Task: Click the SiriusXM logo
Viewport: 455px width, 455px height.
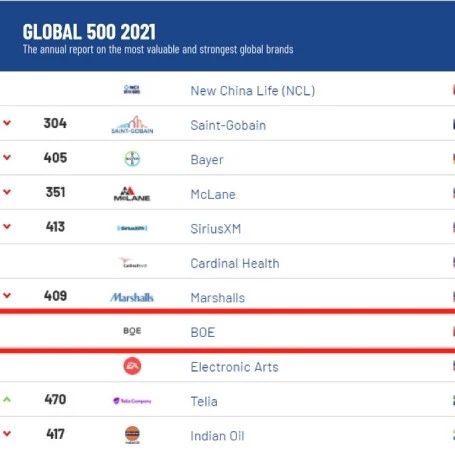Action: click(132, 228)
